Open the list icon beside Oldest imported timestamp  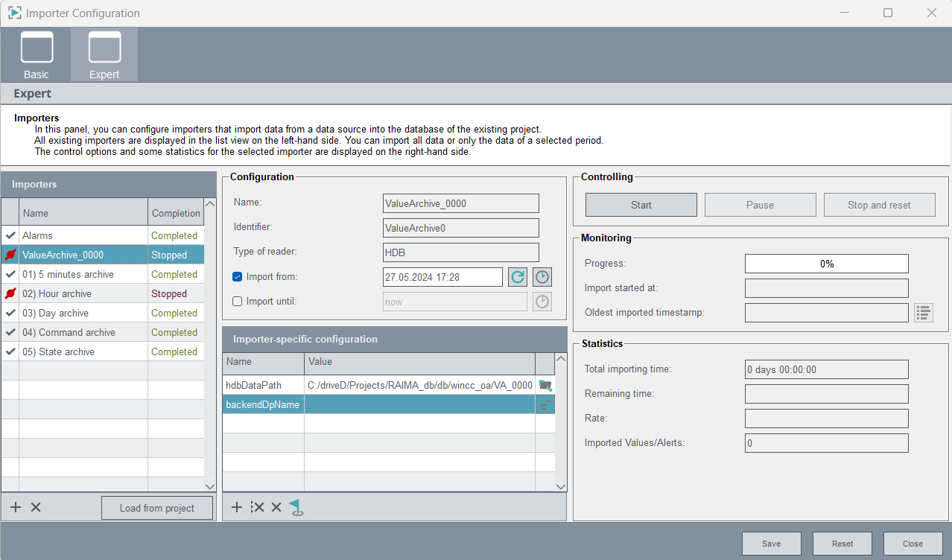(924, 313)
